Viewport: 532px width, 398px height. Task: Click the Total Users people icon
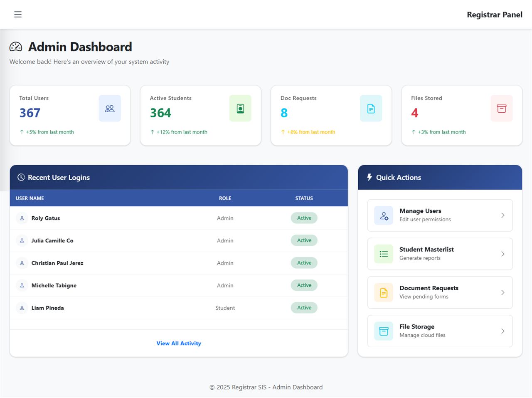[x=110, y=109]
